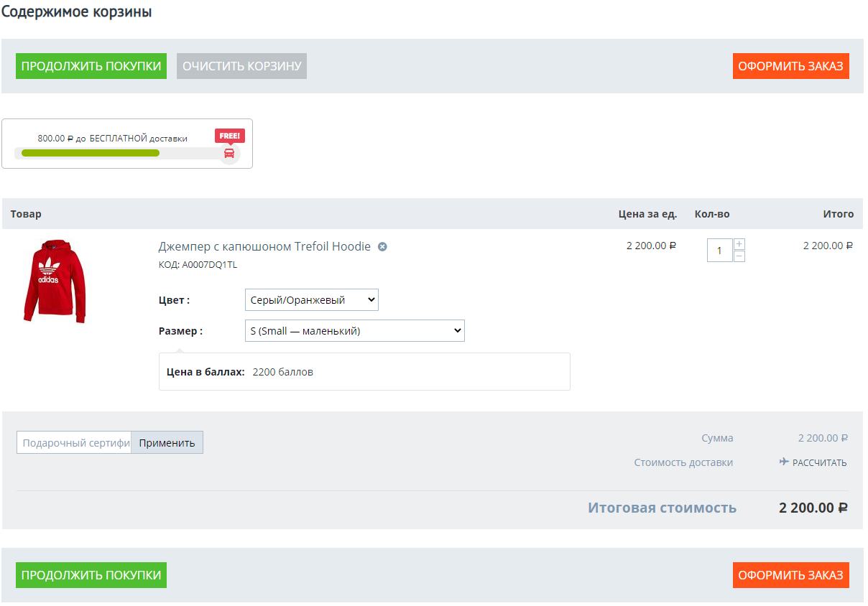The height and width of the screenshot is (606, 868).
Task: Click the airplane icon next to РАССЧИТАТЬ
Action: coord(784,462)
